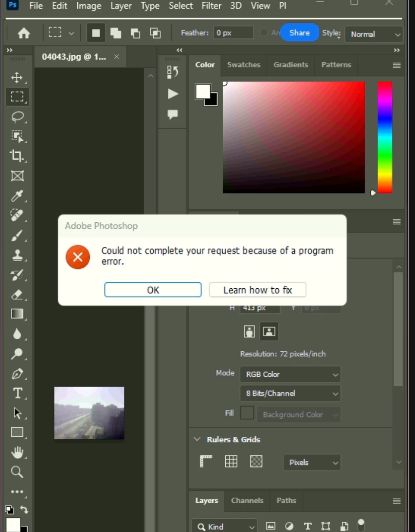Screen dimensions: 415x532
Task: Select the Spot Healing Brush tool
Action: 17,215
